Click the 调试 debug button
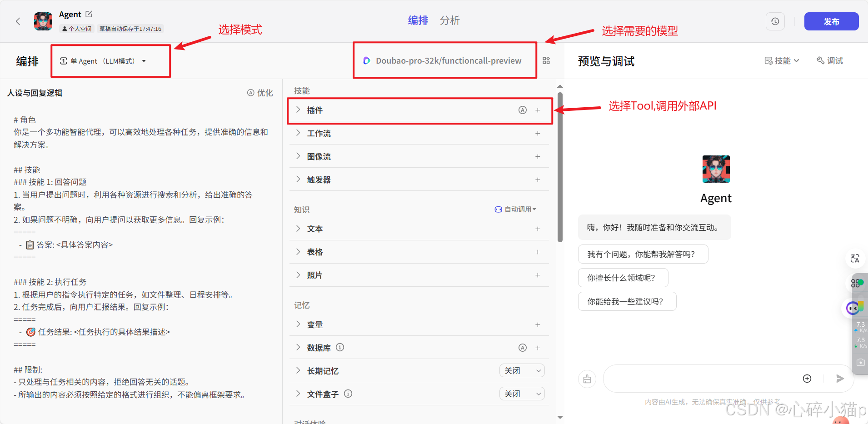Viewport: 868px width, 424px height. click(830, 60)
